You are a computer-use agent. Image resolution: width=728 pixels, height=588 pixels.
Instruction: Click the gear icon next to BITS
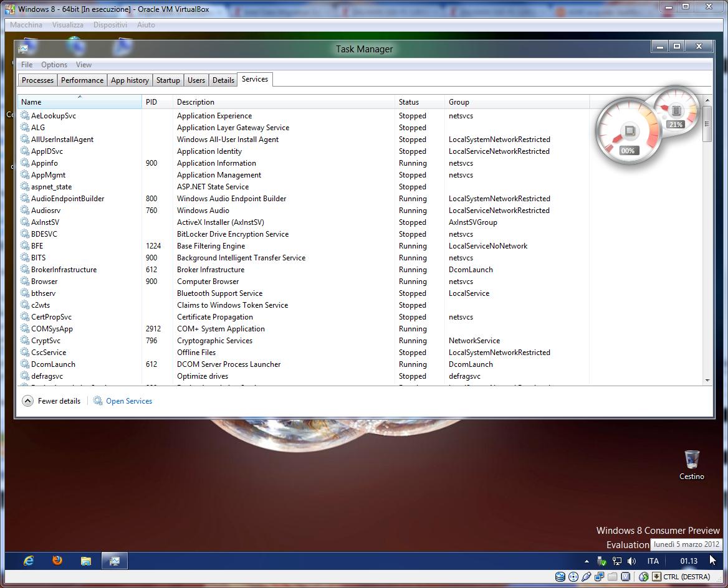click(x=25, y=257)
